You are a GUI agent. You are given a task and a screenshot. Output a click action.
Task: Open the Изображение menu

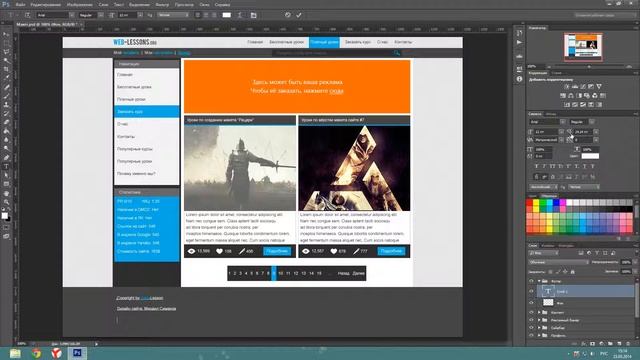[80, 5]
